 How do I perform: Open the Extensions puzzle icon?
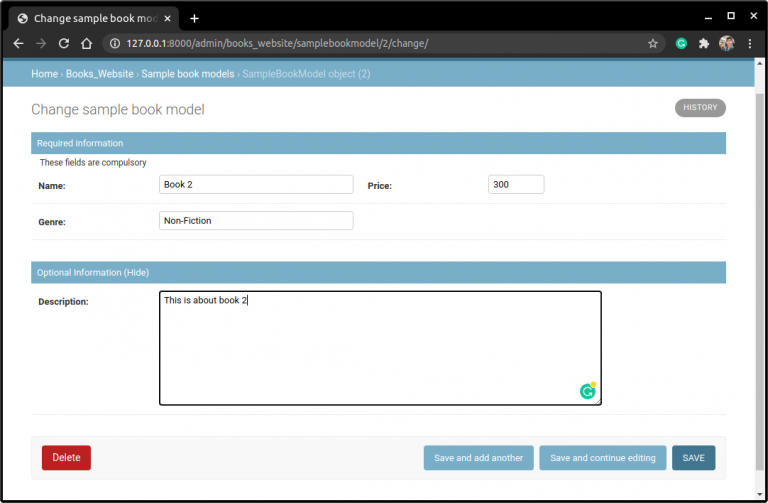click(x=704, y=44)
